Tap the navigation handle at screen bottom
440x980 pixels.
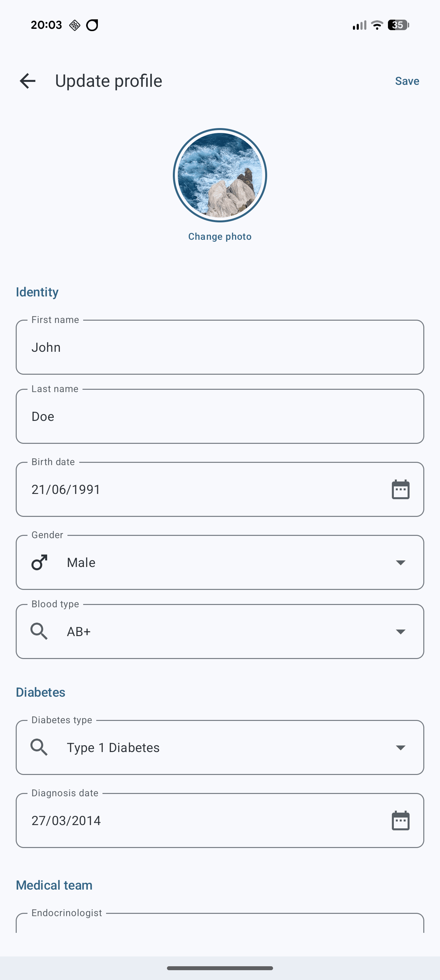coord(220,968)
